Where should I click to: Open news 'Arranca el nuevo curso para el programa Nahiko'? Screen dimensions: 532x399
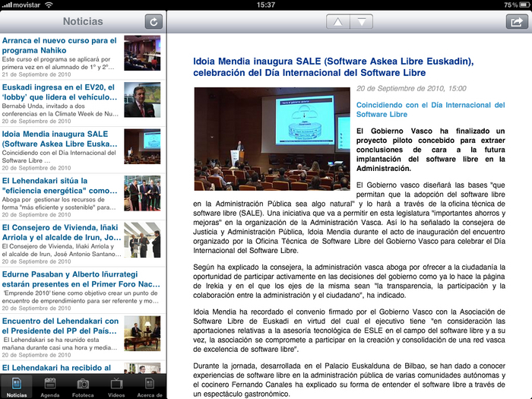click(x=83, y=57)
